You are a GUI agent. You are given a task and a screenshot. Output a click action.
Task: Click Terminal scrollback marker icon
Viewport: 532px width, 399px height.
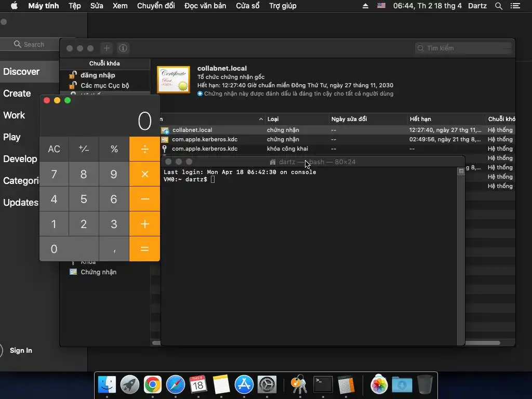[x=461, y=171]
